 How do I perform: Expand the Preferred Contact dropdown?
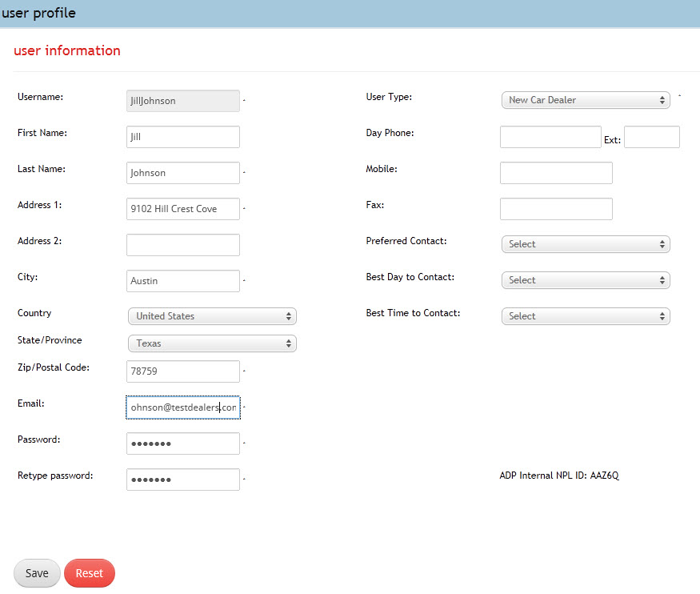tap(585, 244)
